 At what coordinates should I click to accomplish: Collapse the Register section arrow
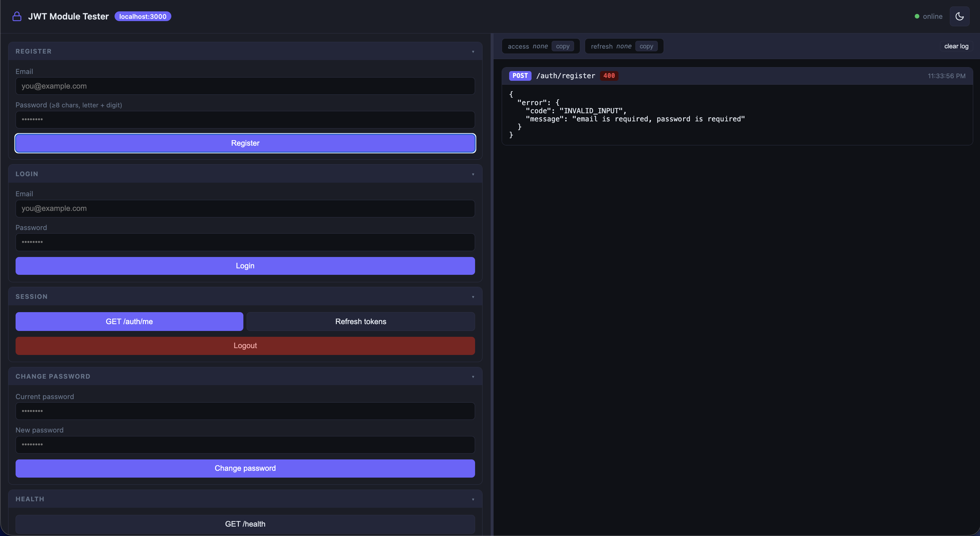(x=473, y=52)
